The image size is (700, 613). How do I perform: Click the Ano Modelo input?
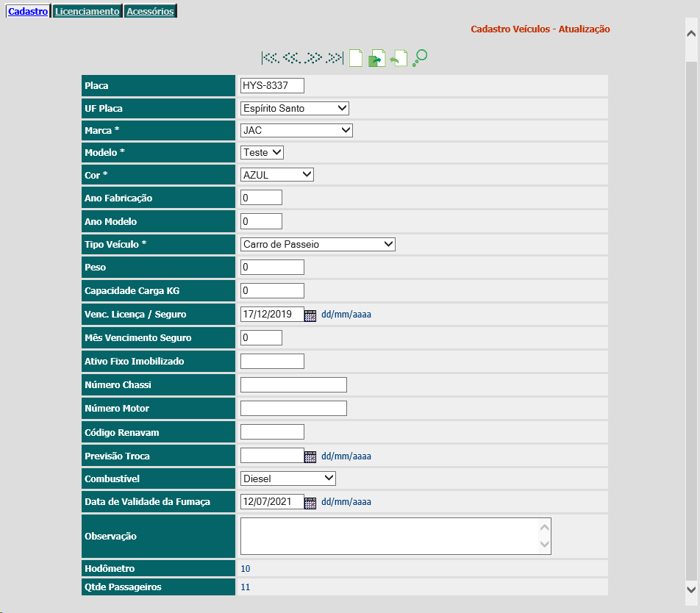(261, 221)
